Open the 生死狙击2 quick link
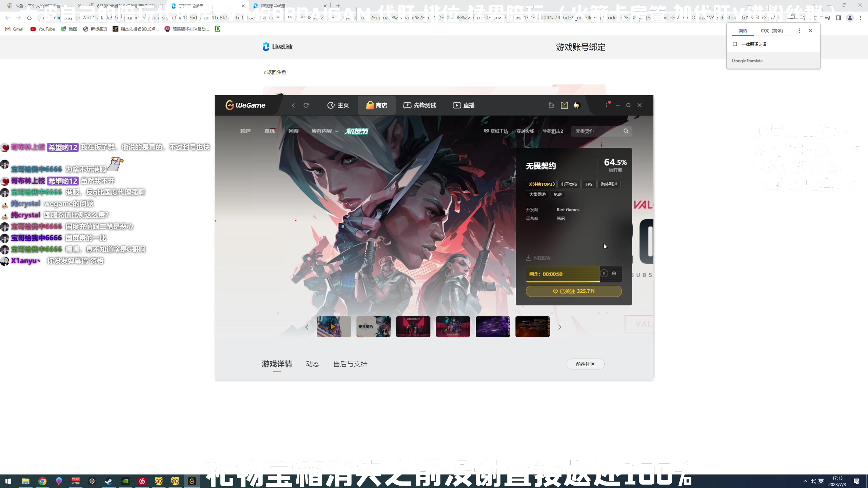The image size is (868, 488). 553,131
